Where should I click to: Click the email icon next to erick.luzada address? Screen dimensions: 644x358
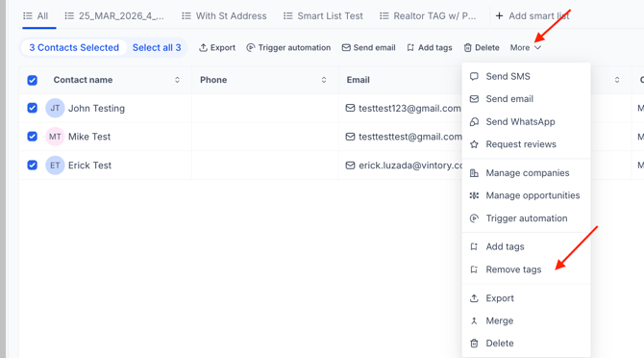(350, 166)
